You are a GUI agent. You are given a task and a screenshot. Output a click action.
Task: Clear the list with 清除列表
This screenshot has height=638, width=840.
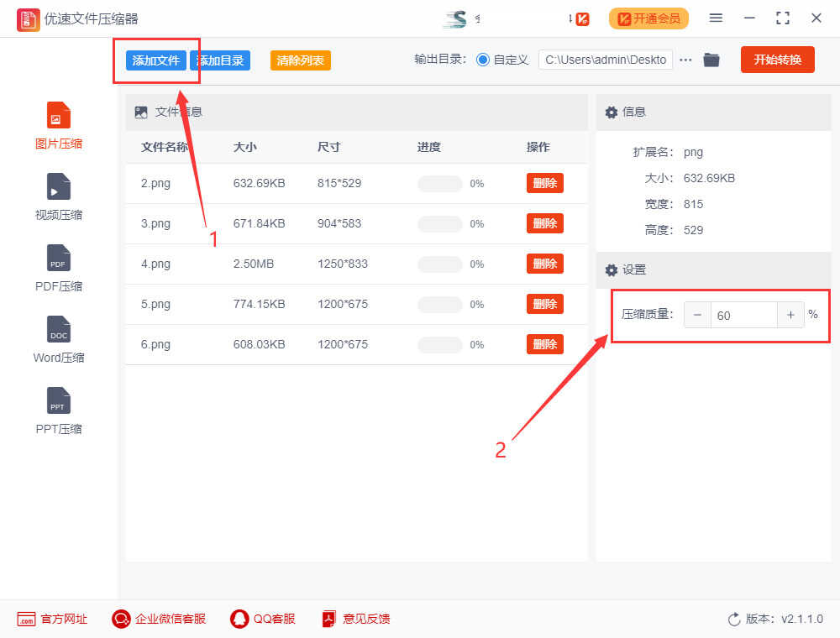pyautogui.click(x=301, y=60)
